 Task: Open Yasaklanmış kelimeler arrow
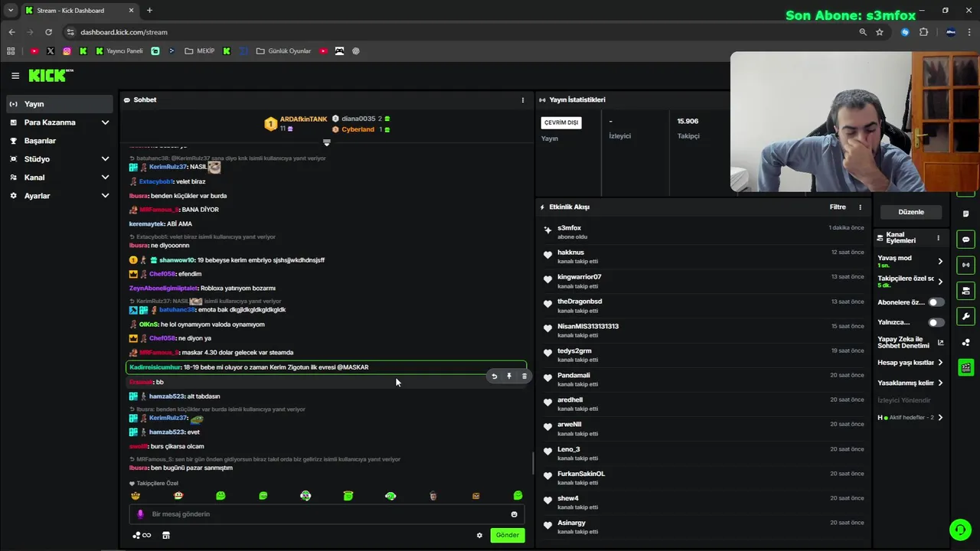pos(940,383)
